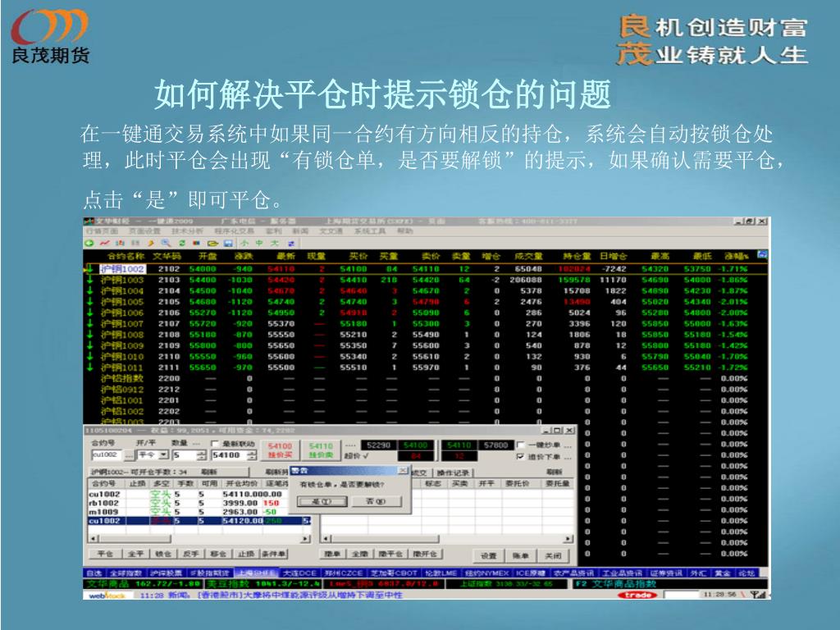Viewport: 840px width, 630px height.
Task: Click the 设置 button
Action: (489, 555)
